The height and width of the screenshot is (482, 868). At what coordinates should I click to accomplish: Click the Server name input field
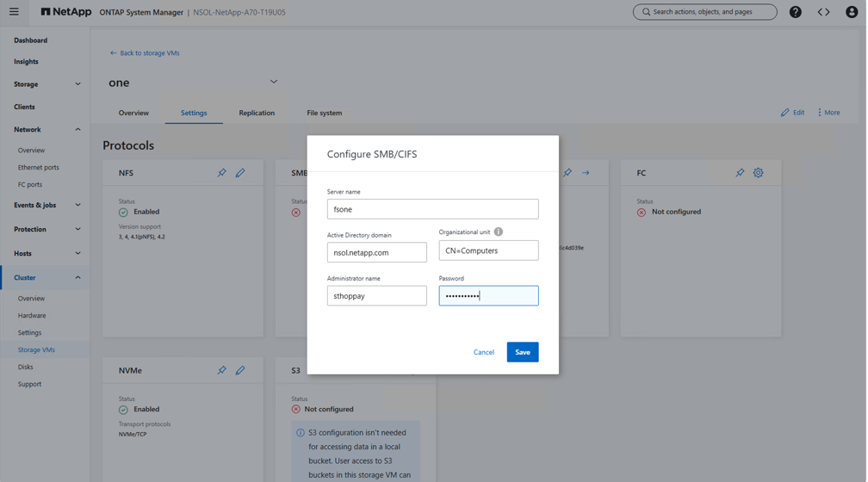[x=432, y=209]
